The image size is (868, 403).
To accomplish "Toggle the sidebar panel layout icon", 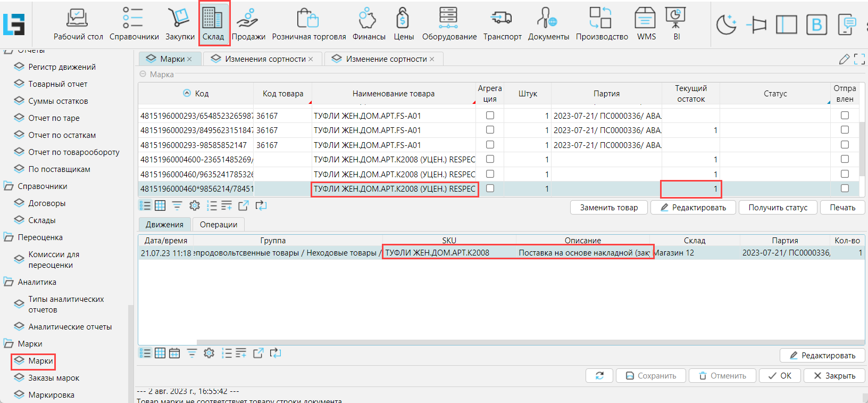I will tap(786, 24).
